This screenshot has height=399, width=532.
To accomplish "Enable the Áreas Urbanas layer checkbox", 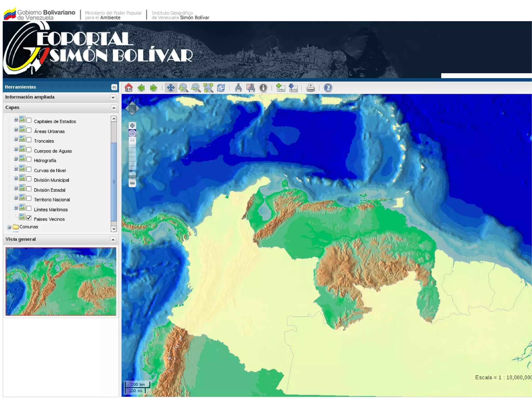I will click(29, 130).
